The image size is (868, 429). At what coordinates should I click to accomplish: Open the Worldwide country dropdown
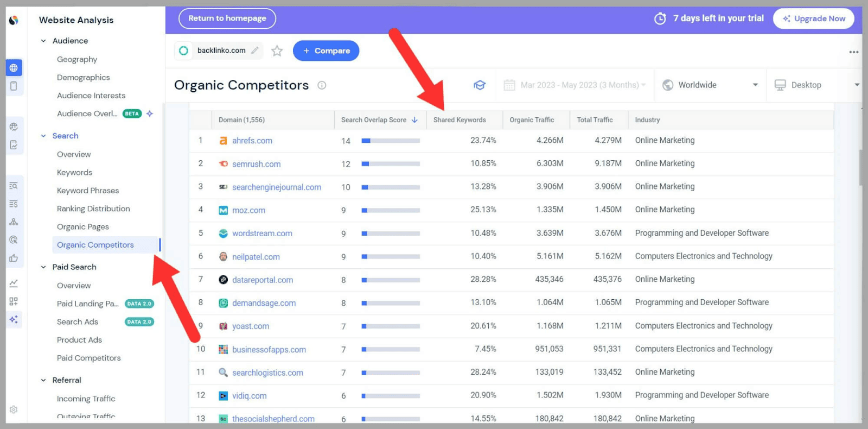710,85
